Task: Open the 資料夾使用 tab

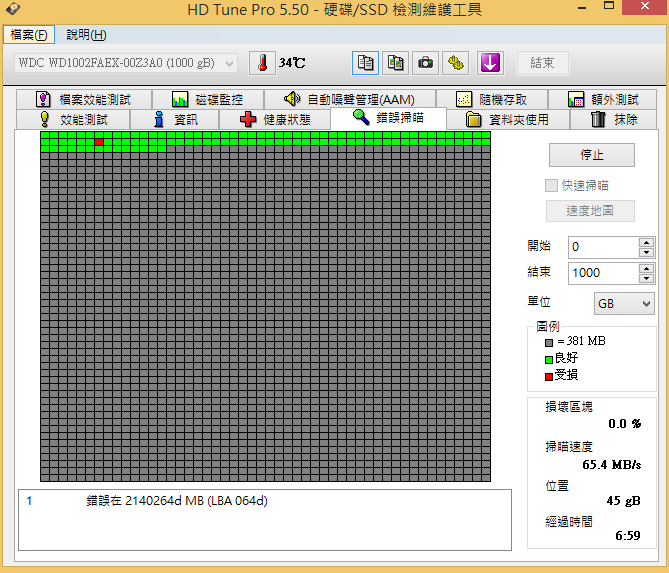Action: coord(508,119)
